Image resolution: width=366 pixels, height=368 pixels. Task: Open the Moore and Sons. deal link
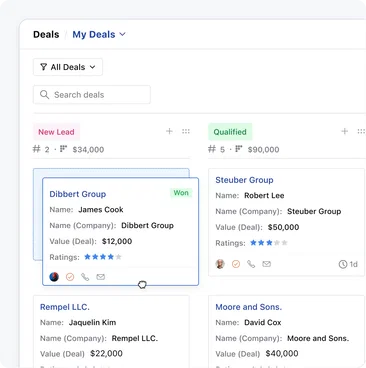(249, 307)
